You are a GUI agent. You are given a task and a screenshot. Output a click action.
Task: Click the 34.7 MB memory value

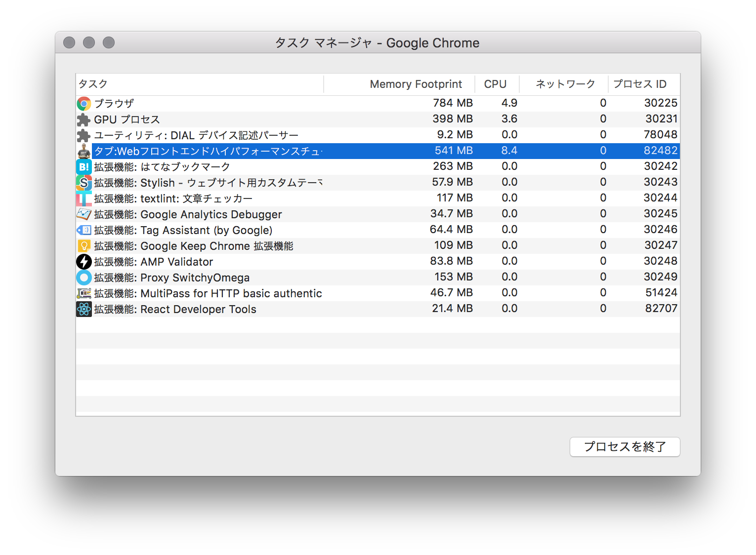(452, 214)
